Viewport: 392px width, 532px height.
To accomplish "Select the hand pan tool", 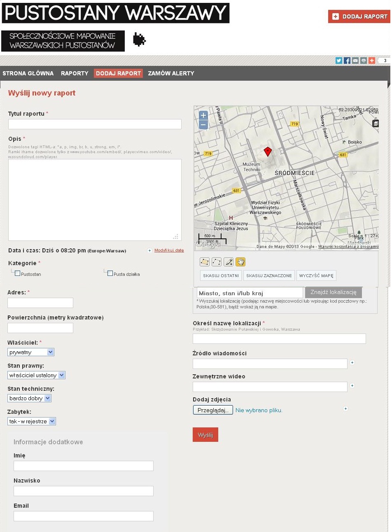I will click(x=240, y=262).
